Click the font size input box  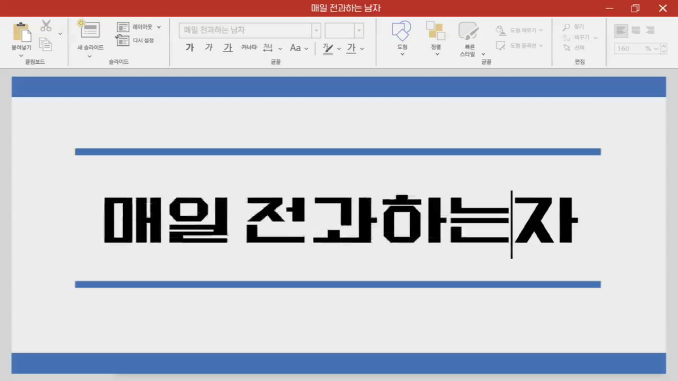(x=340, y=30)
